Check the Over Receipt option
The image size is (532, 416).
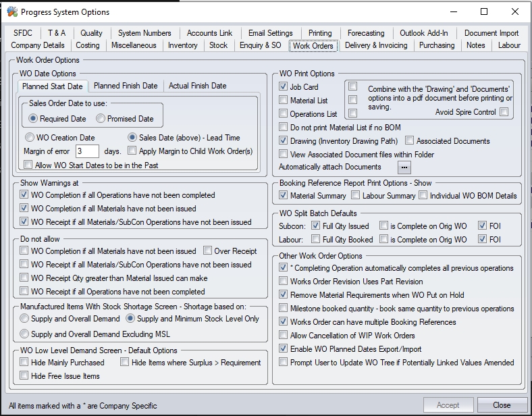click(x=208, y=251)
